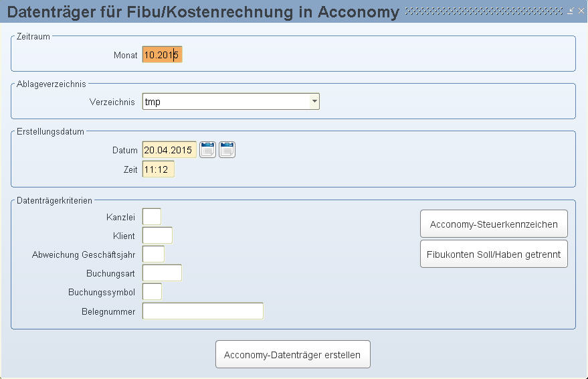Viewport: 588px width, 379px height.
Task: Click the Zeit field showing 11:12
Action: coord(159,169)
